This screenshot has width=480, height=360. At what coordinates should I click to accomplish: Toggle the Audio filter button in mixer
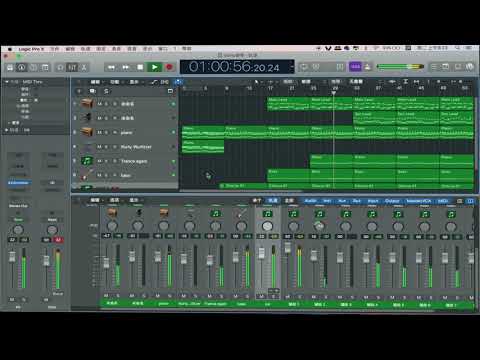(310, 201)
